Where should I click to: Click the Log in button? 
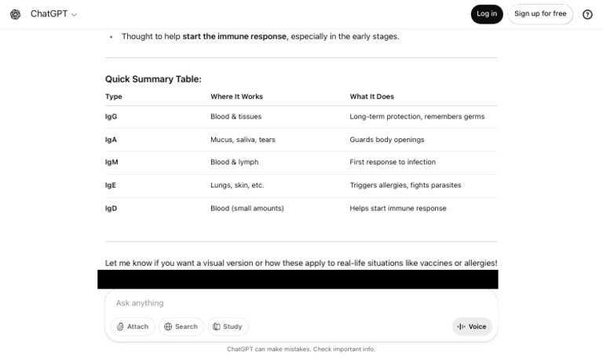[x=487, y=14]
